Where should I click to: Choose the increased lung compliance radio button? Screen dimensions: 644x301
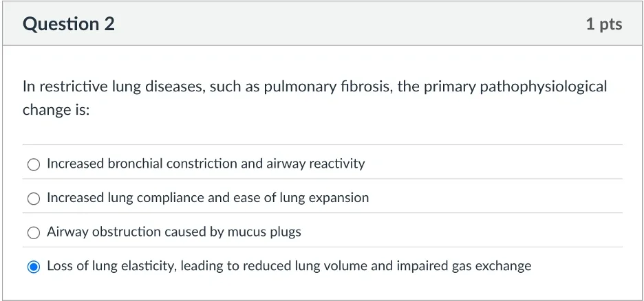pos(34,199)
